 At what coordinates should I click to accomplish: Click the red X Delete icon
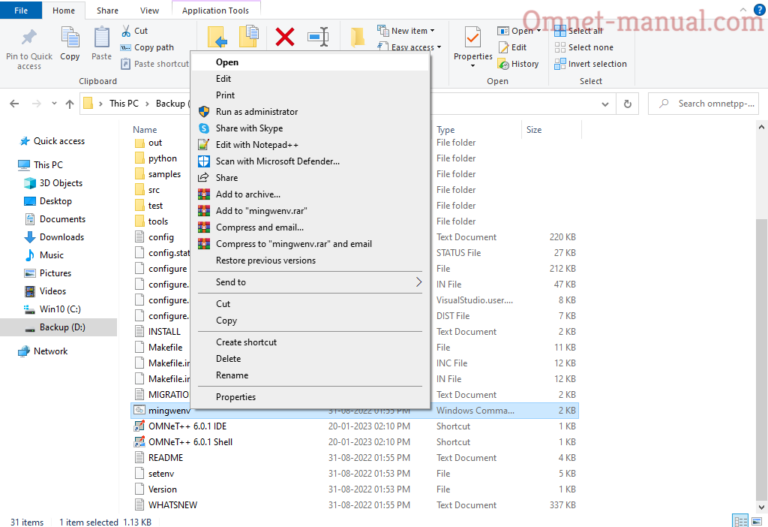285,37
